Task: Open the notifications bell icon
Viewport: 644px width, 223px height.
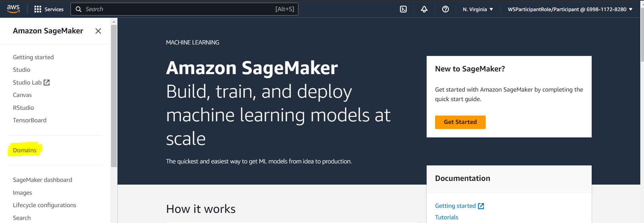Action: (424, 9)
